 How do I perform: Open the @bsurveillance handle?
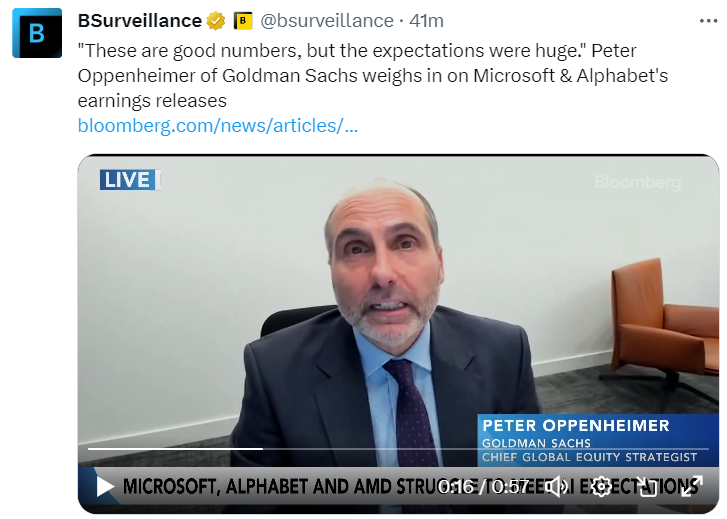(329, 21)
